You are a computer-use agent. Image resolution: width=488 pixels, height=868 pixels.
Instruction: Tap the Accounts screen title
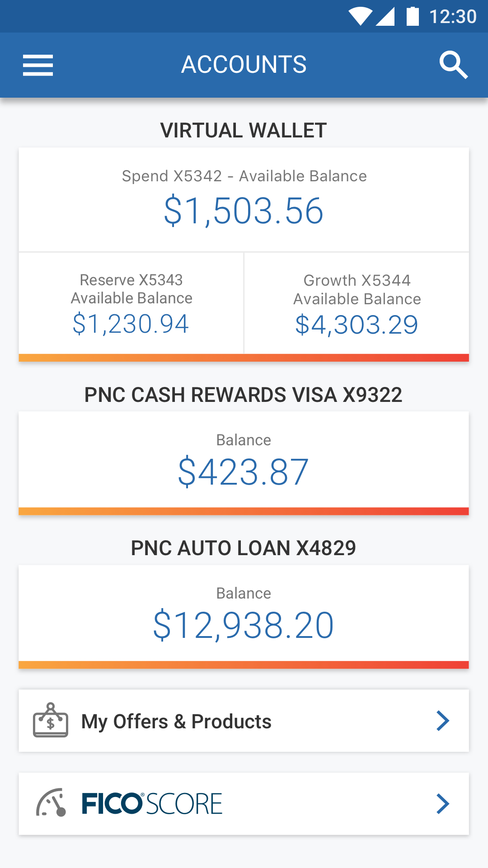[244, 64]
